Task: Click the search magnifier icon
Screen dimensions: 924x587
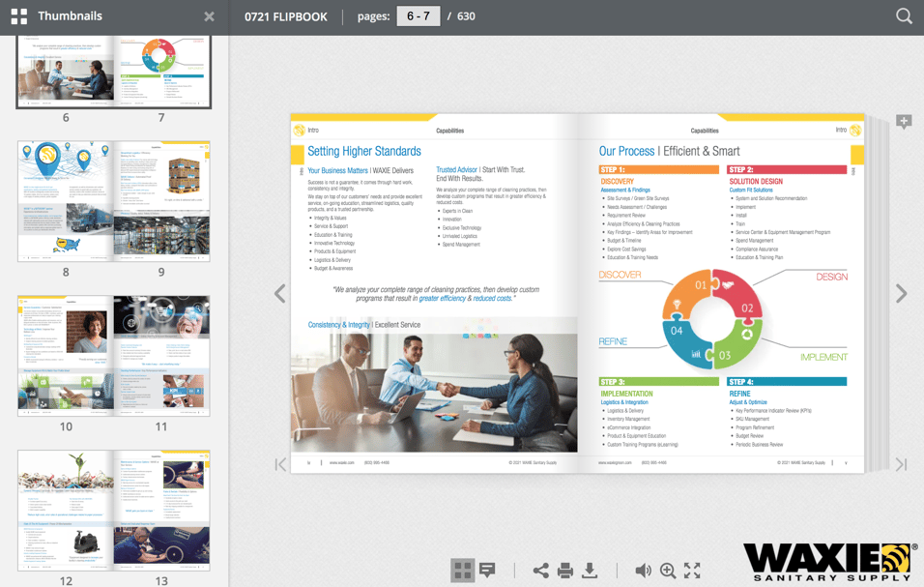Action: pyautogui.click(x=903, y=16)
